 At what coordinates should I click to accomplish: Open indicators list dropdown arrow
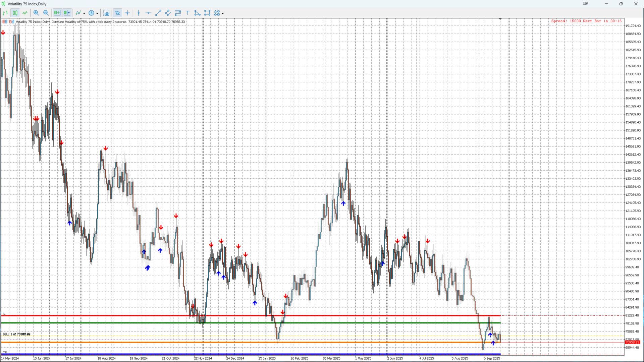coord(84,13)
